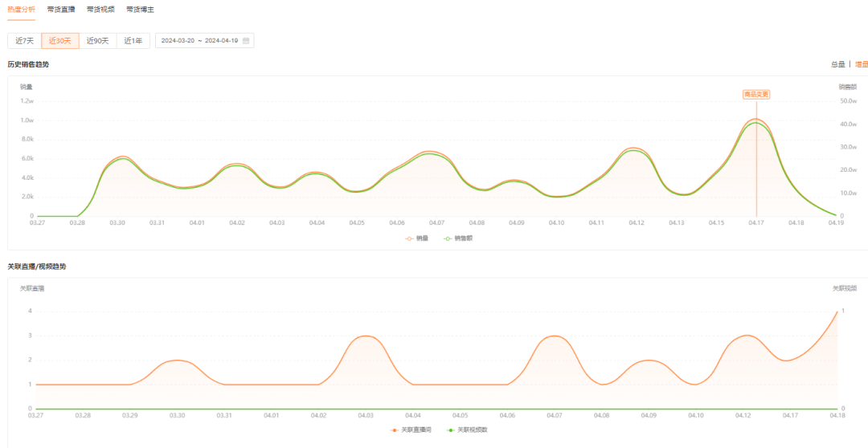Click the 04.03 peak on 关联直播 chart
Viewport: 868px width, 448px height.
point(366,336)
